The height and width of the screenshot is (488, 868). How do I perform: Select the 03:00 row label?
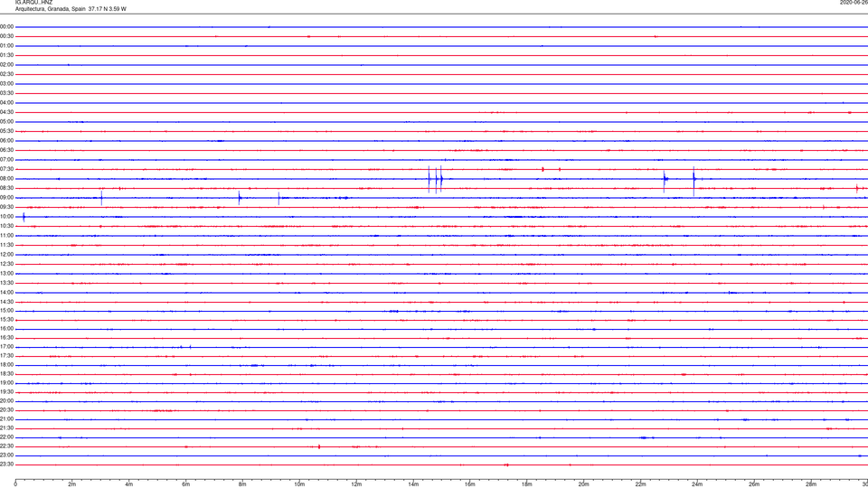click(x=6, y=84)
